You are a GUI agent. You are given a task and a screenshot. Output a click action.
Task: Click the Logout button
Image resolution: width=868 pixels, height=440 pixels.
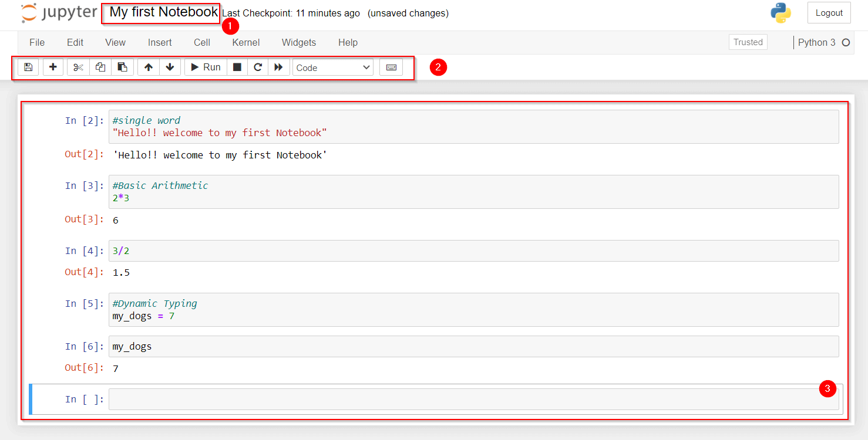click(x=829, y=12)
